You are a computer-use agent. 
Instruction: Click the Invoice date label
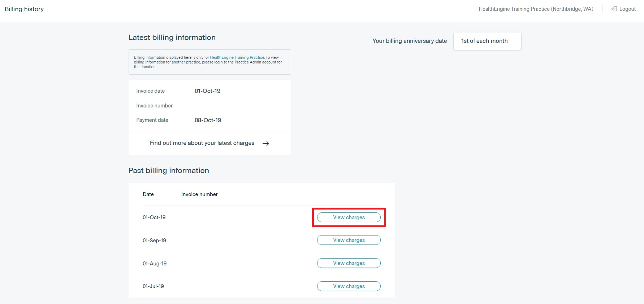click(150, 91)
